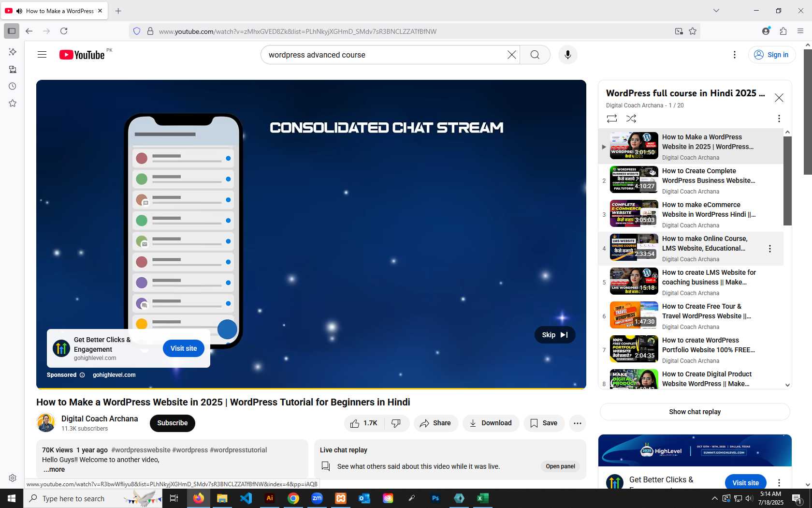
Task: Open Firefox sidebar AI chatbot sparkle icon
Action: (13, 52)
